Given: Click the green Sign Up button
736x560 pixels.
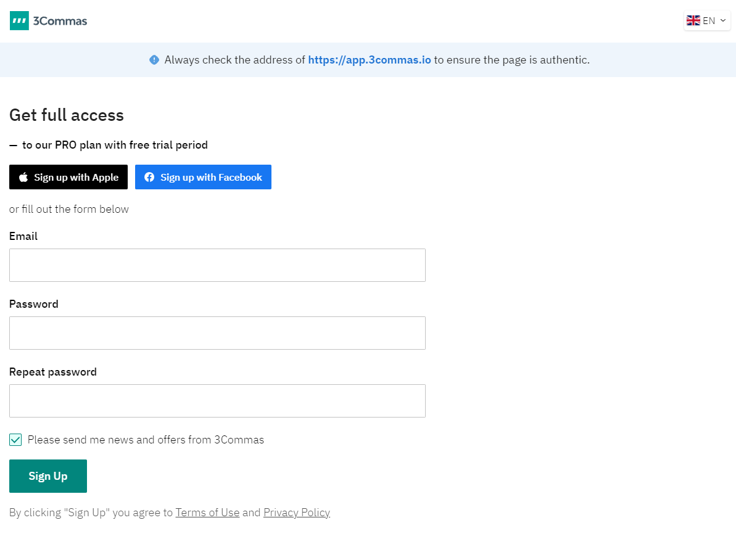Looking at the screenshot, I should tap(48, 476).
